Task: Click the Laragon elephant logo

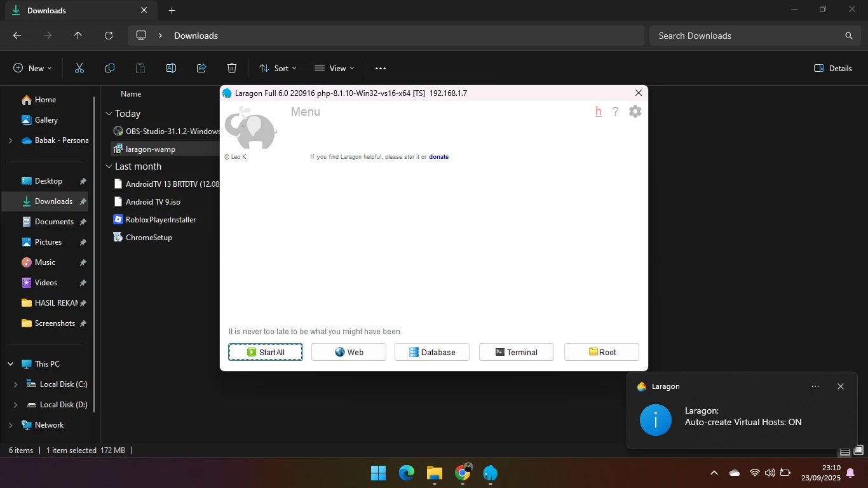Action: click(250, 128)
